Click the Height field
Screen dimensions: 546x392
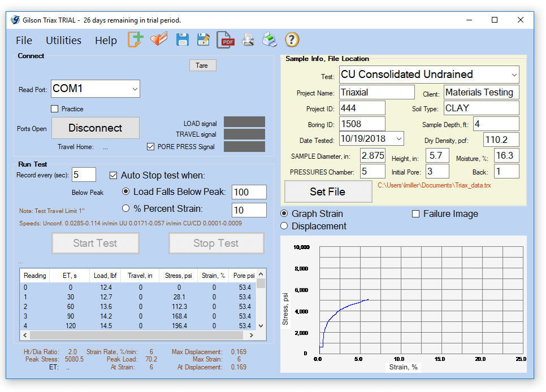pos(437,155)
